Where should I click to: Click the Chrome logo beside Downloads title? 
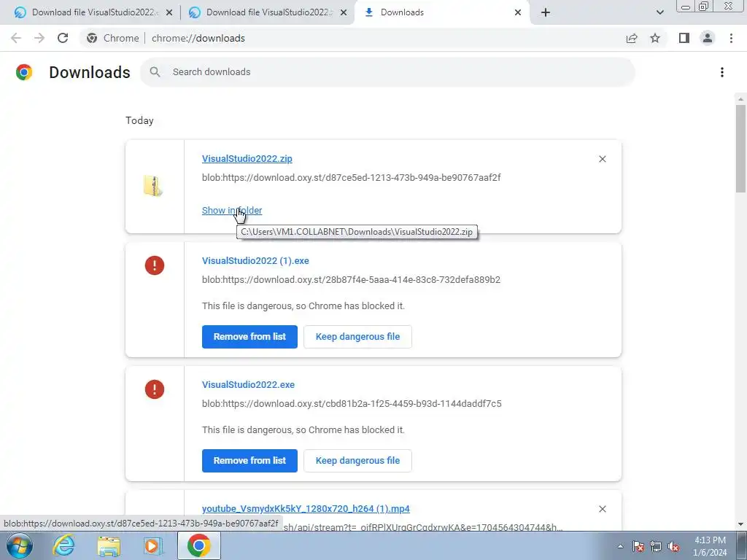pyautogui.click(x=24, y=72)
